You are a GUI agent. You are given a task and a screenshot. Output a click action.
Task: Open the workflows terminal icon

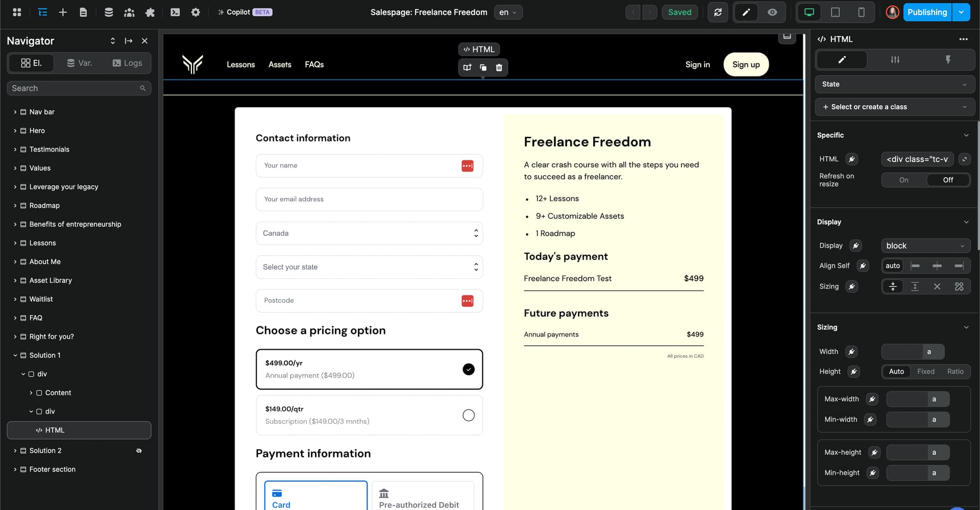[x=175, y=12]
